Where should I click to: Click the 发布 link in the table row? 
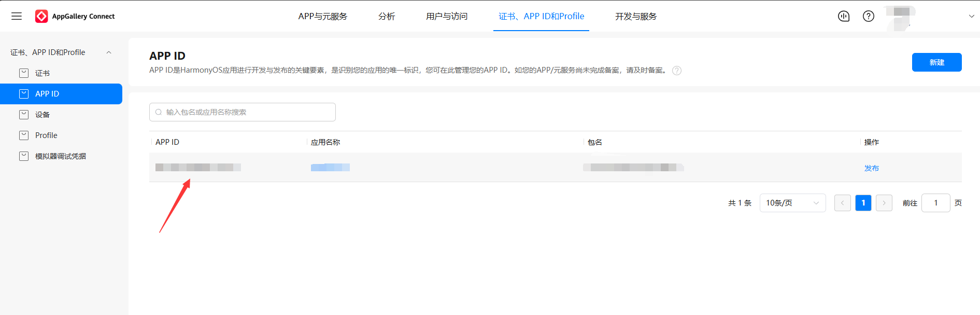(x=872, y=168)
